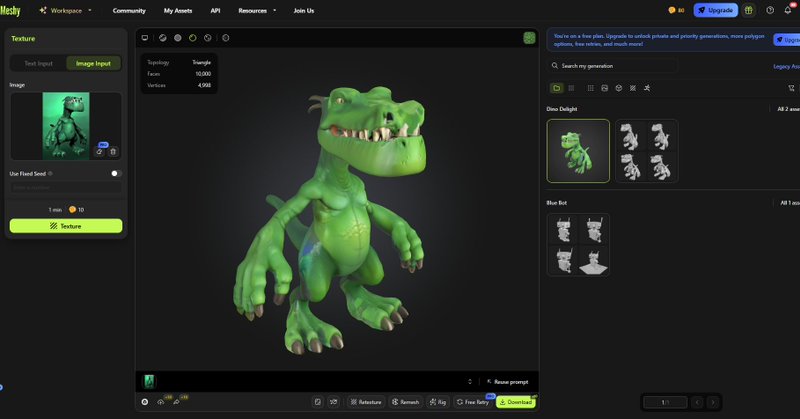Filter assets by the picture icon
The image size is (800, 419).
click(605, 88)
